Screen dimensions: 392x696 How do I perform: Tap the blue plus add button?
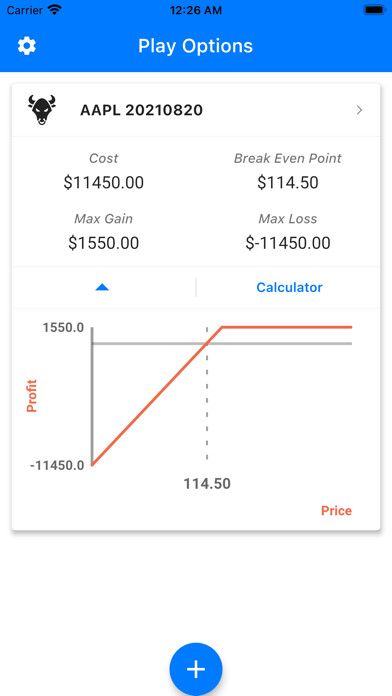pyautogui.click(x=196, y=669)
